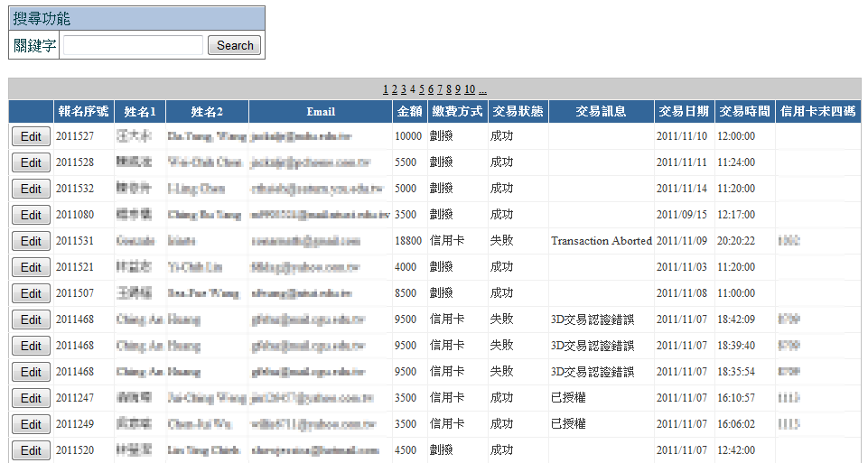Go to page 1 in pagination

(386, 89)
